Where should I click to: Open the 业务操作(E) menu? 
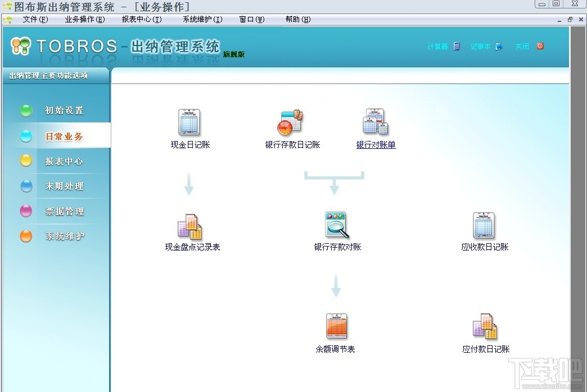[85, 20]
